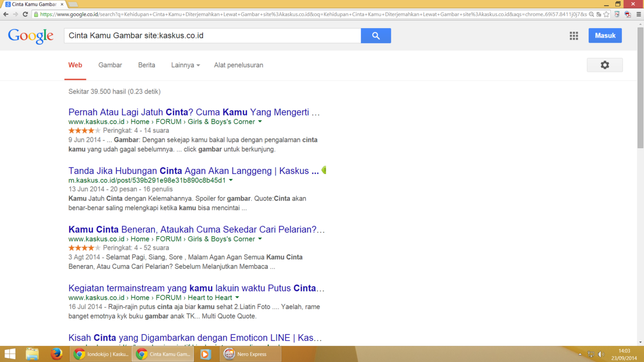
Task: Click the Masuk sign-in button
Action: [x=605, y=36]
